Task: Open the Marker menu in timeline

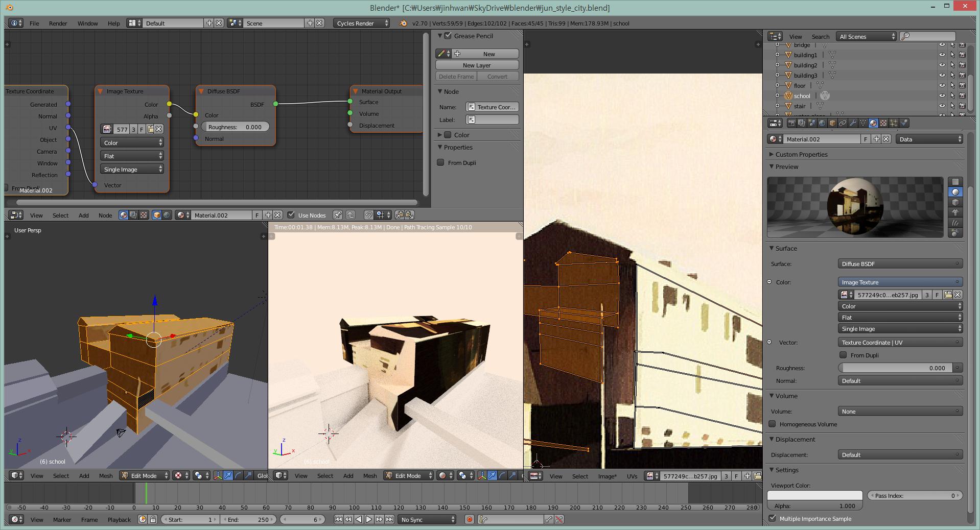Action: tap(62, 519)
